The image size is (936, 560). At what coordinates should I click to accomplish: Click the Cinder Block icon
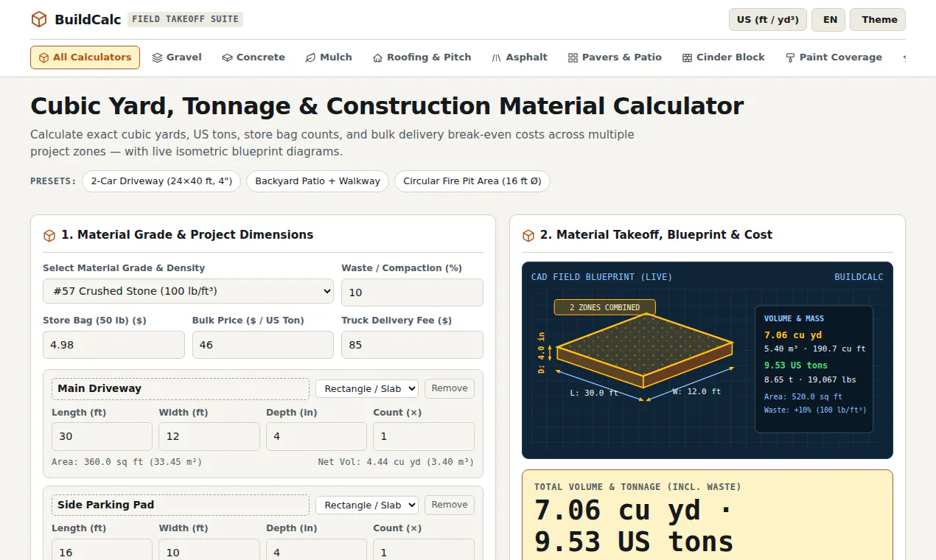coord(687,57)
